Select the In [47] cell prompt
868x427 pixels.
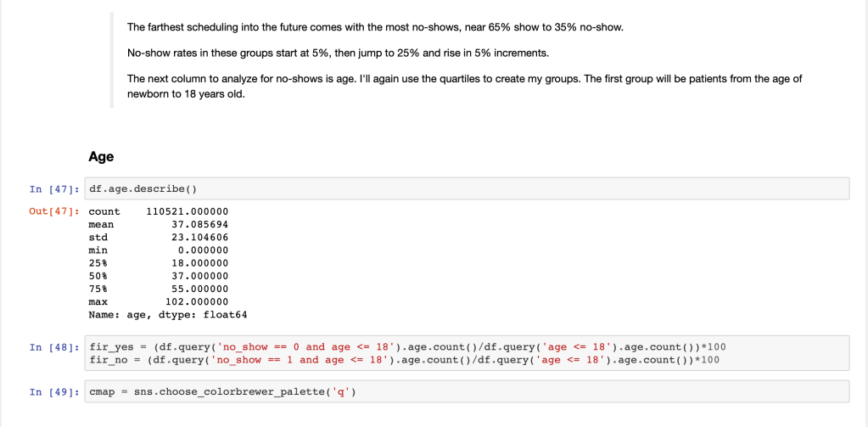pos(53,188)
